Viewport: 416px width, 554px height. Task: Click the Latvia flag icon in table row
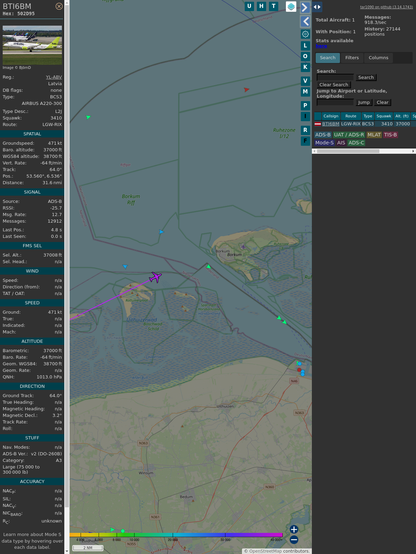[318, 124]
